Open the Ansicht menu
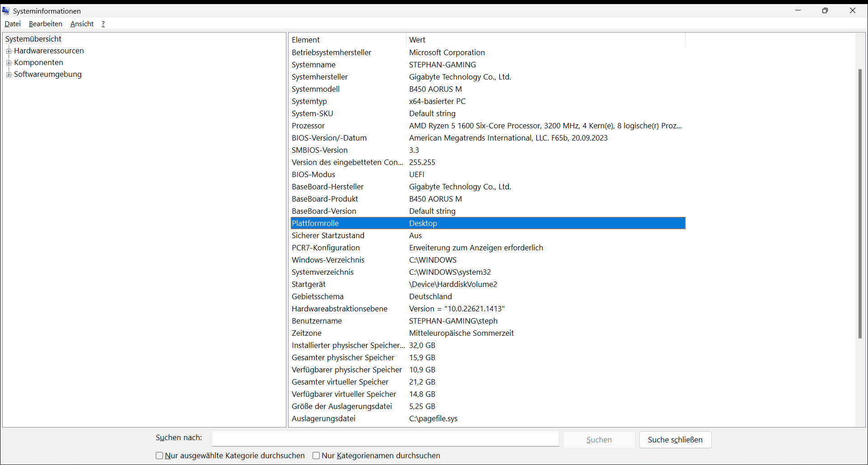This screenshot has height=465, width=868. tap(82, 23)
